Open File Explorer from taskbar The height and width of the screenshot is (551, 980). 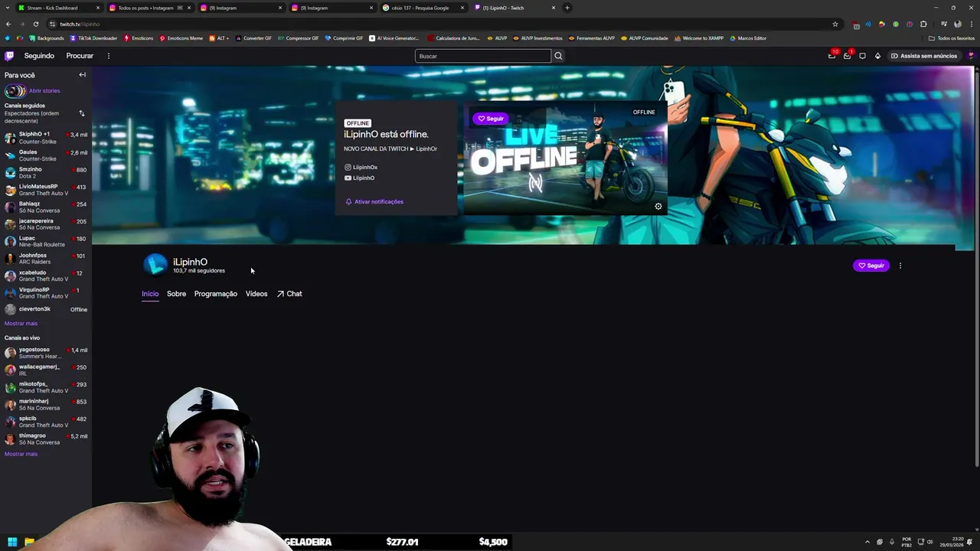coord(29,542)
